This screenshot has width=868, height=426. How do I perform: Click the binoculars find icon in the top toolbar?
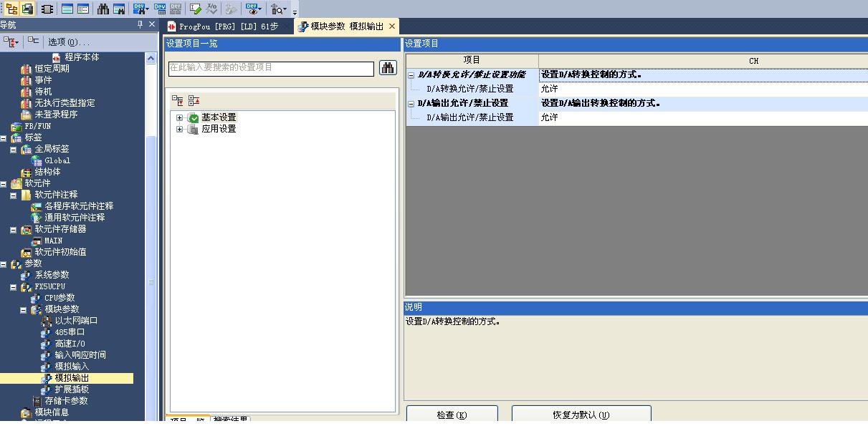tap(103, 9)
